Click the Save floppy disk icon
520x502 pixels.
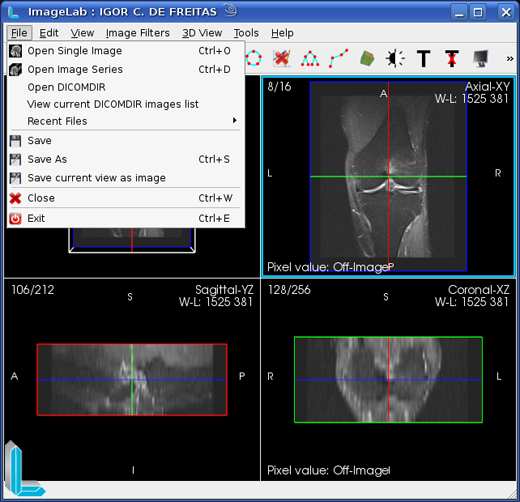coord(15,141)
